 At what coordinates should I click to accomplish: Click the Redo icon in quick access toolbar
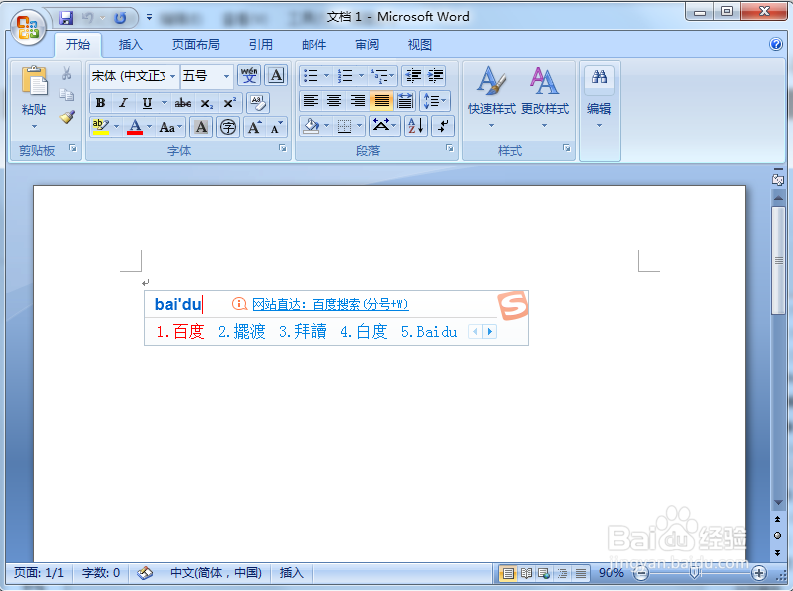point(120,18)
